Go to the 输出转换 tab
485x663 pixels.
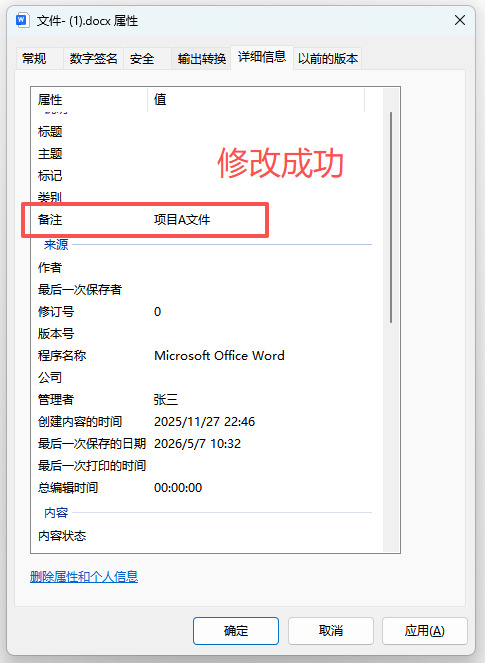(201, 58)
